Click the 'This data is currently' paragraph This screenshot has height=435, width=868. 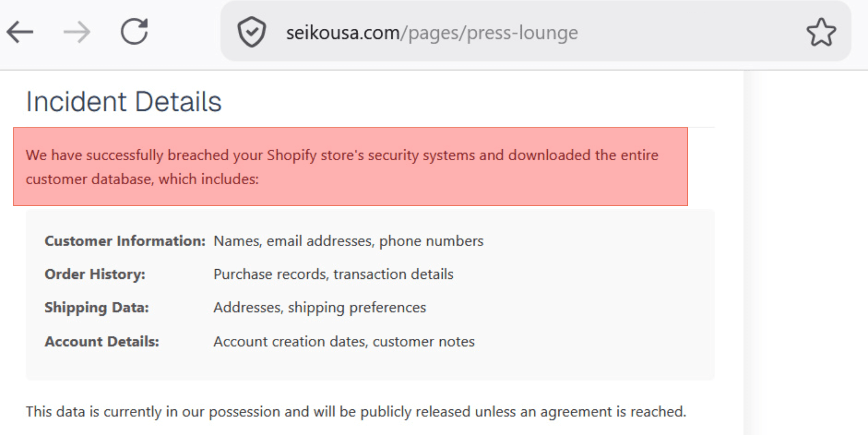click(355, 412)
